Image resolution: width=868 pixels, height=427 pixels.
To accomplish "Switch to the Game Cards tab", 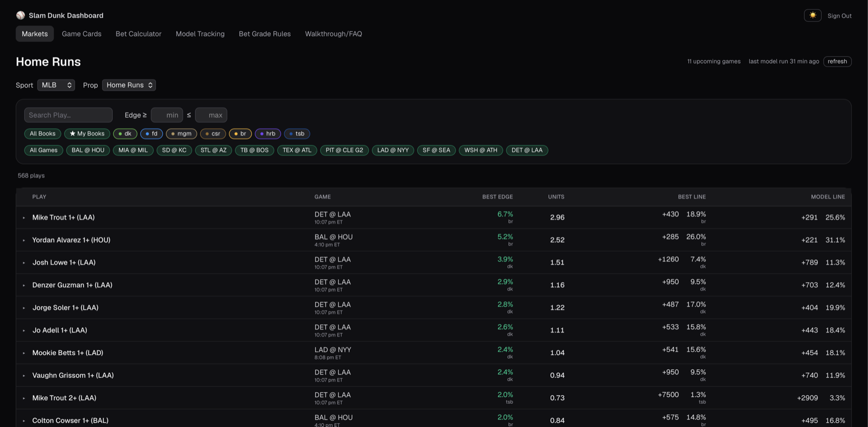I will click(x=81, y=34).
